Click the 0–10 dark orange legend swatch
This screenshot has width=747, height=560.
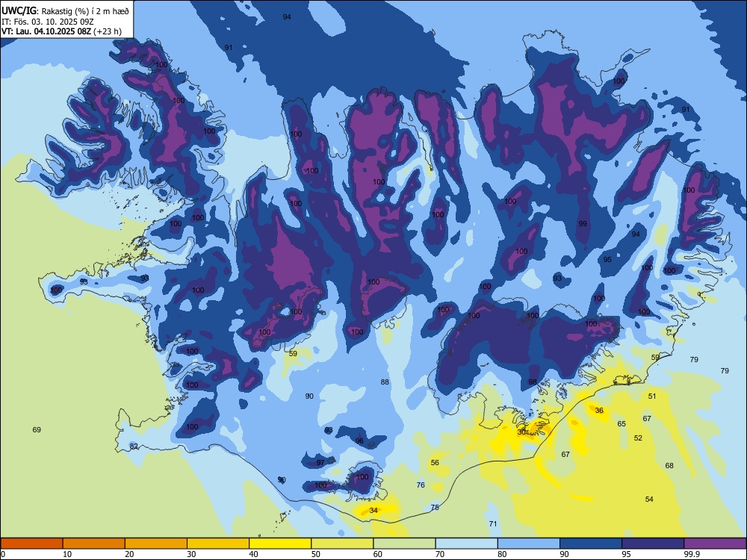[31, 544]
